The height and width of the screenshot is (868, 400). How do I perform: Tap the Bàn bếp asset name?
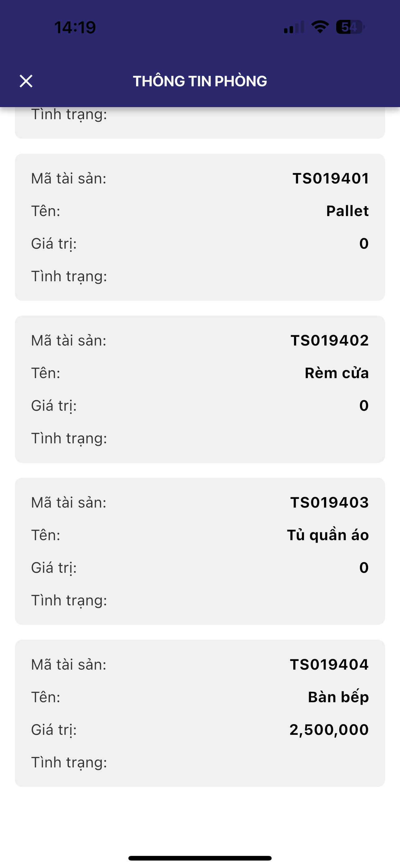coord(338,697)
